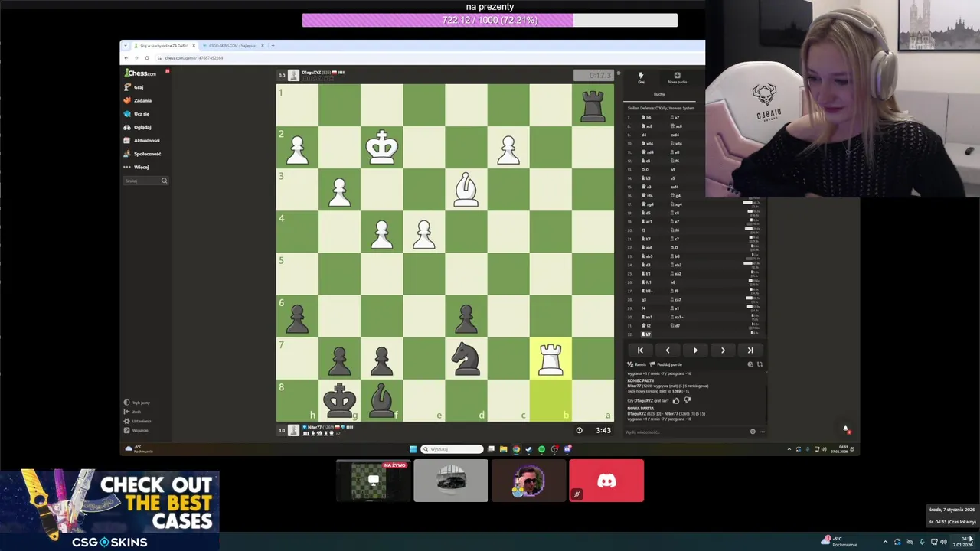Open the browser tab search dropdown

[126, 46]
